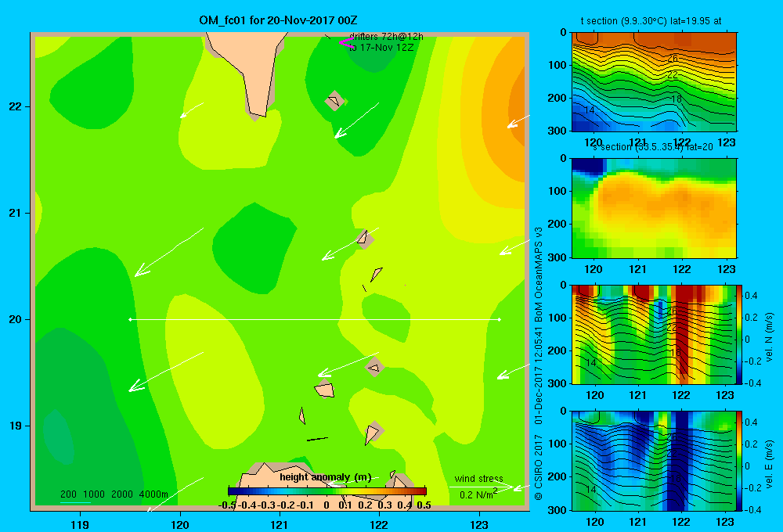Click the "vel. N (m/s)" axis label

point(770,337)
